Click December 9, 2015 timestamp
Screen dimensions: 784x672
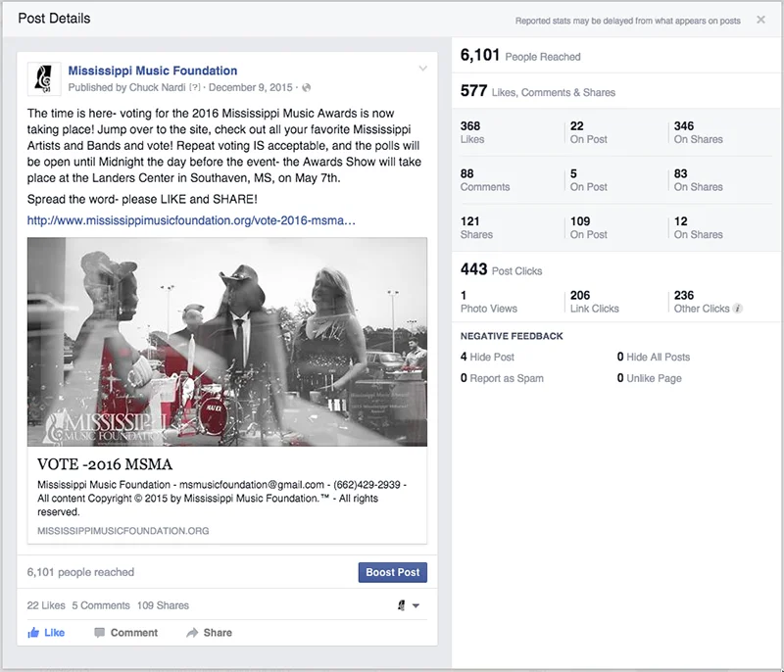251,87
